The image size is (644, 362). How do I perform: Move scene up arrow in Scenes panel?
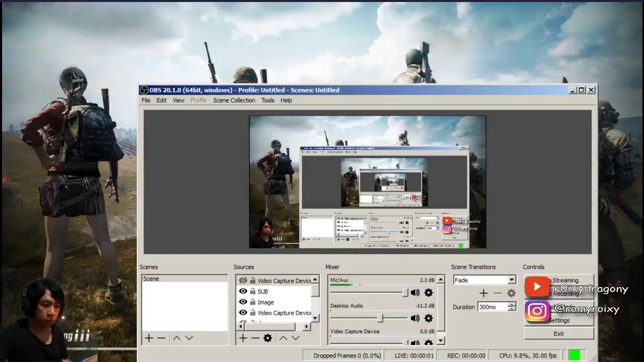click(177, 338)
